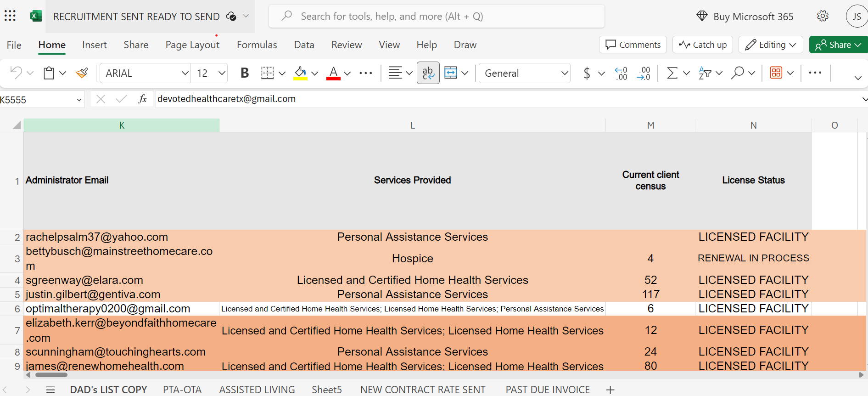The image size is (868, 396).
Task: Toggle Wrap Text button
Action: [x=428, y=73]
